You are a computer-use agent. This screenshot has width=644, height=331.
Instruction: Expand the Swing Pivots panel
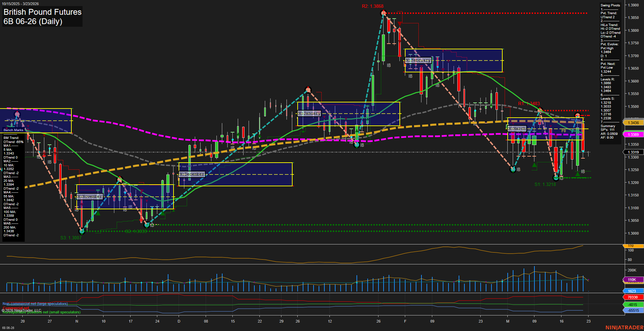pos(610,5)
